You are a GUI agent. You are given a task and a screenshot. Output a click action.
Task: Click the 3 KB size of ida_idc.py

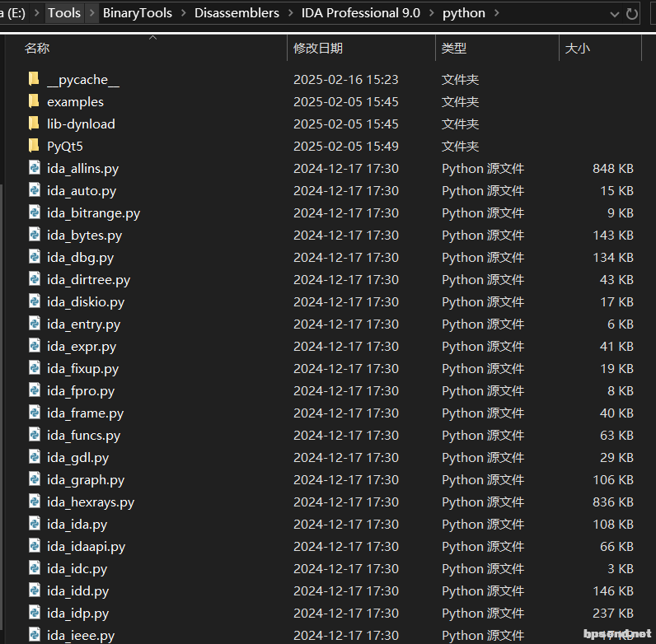click(x=620, y=569)
